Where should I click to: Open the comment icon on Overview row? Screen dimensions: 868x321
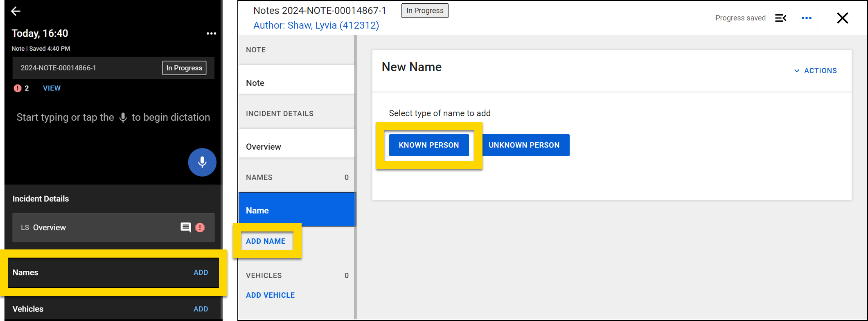[185, 227]
